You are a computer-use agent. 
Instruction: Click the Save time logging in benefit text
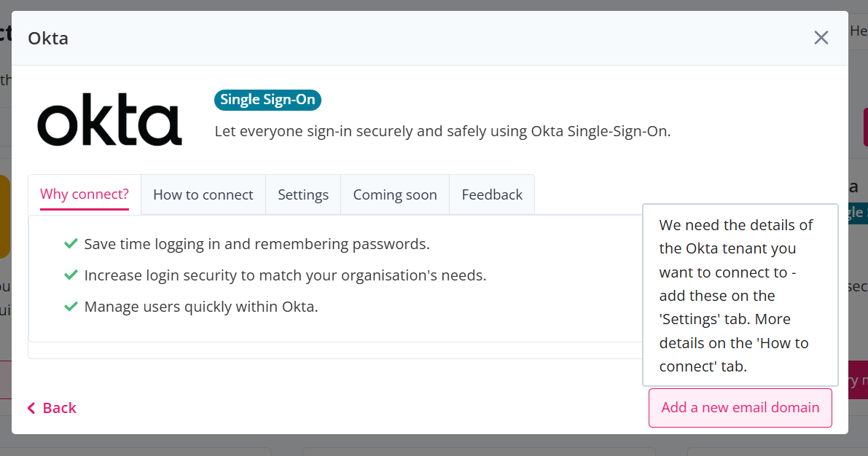pos(257,244)
